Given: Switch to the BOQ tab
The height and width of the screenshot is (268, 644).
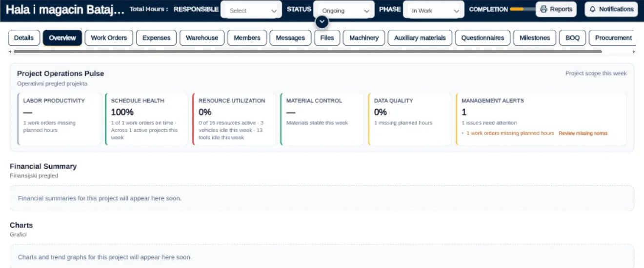Looking at the screenshot, I should pyautogui.click(x=572, y=38).
